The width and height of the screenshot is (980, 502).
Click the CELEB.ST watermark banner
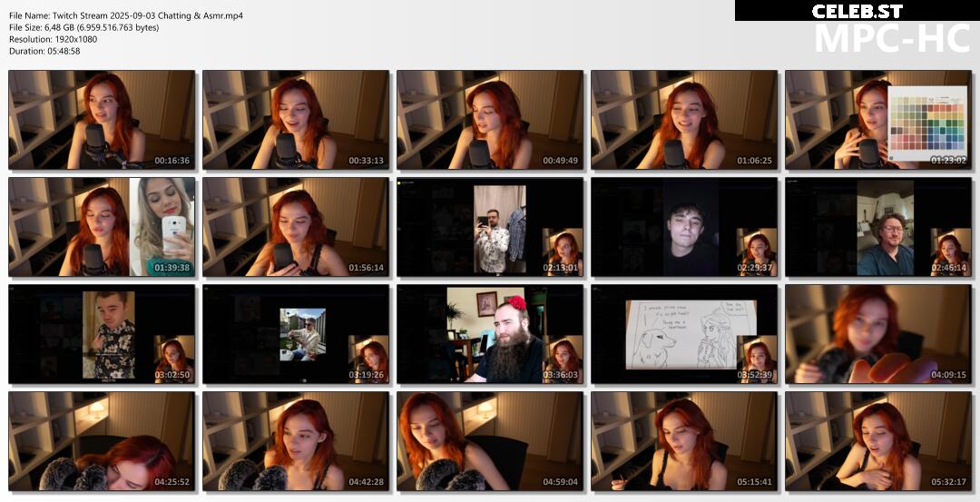click(857, 11)
